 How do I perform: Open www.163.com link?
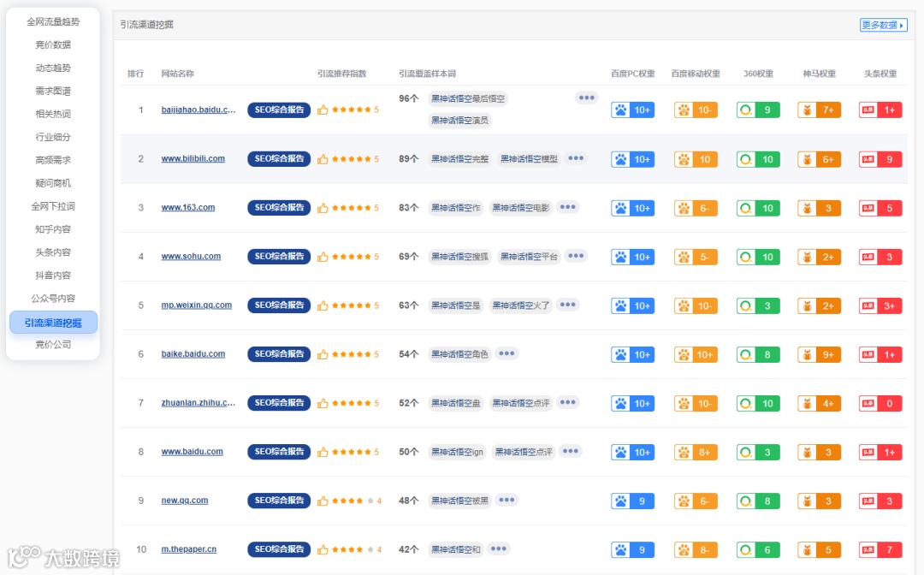click(188, 207)
